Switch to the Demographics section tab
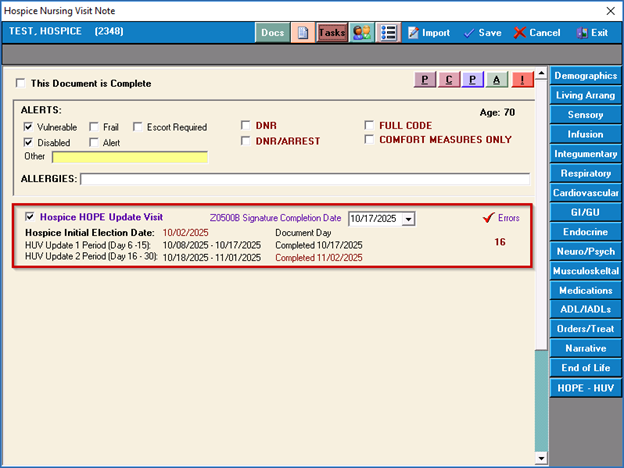This screenshot has width=624, height=468. (x=585, y=75)
